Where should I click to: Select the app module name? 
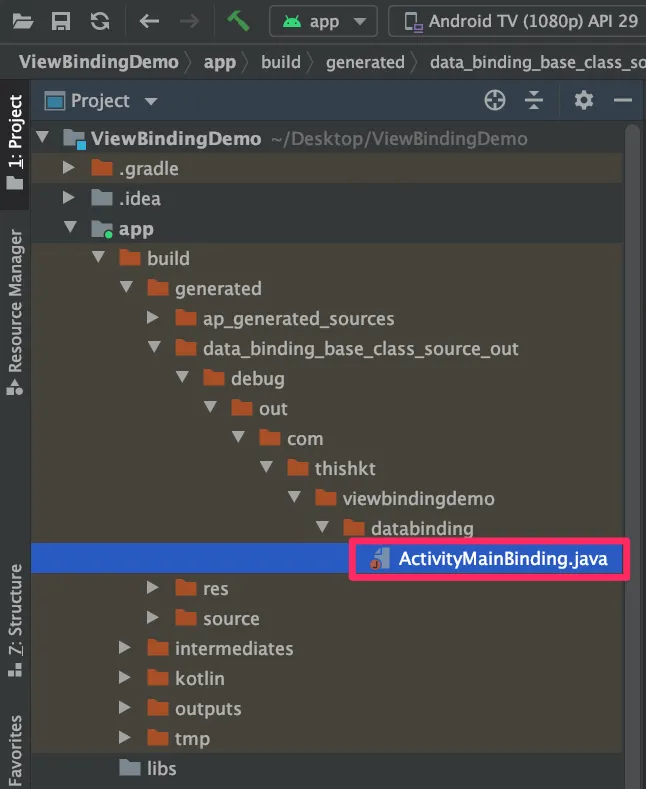(x=136, y=230)
